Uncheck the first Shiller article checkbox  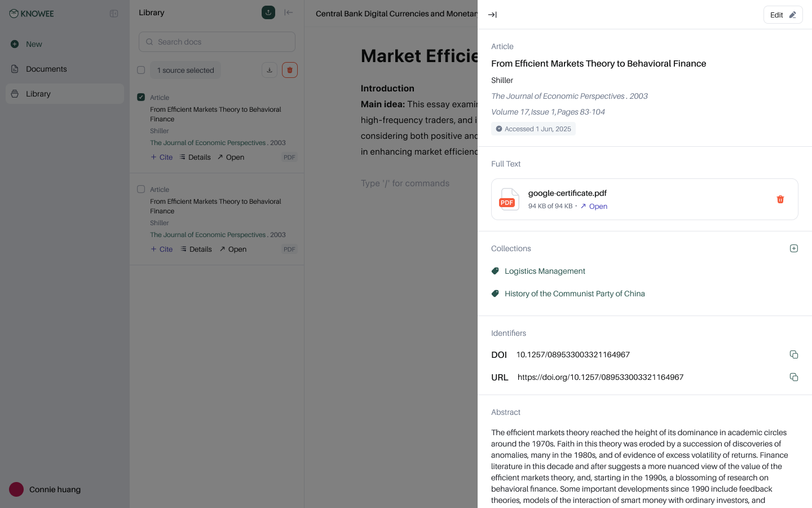click(141, 97)
